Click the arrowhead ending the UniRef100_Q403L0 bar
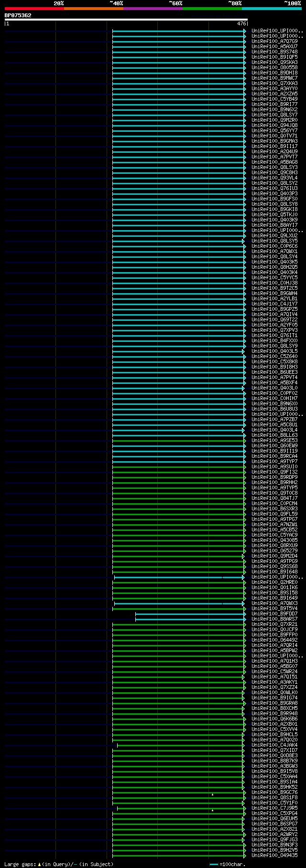Screen dimensions: 306x868 (x=243, y=388)
